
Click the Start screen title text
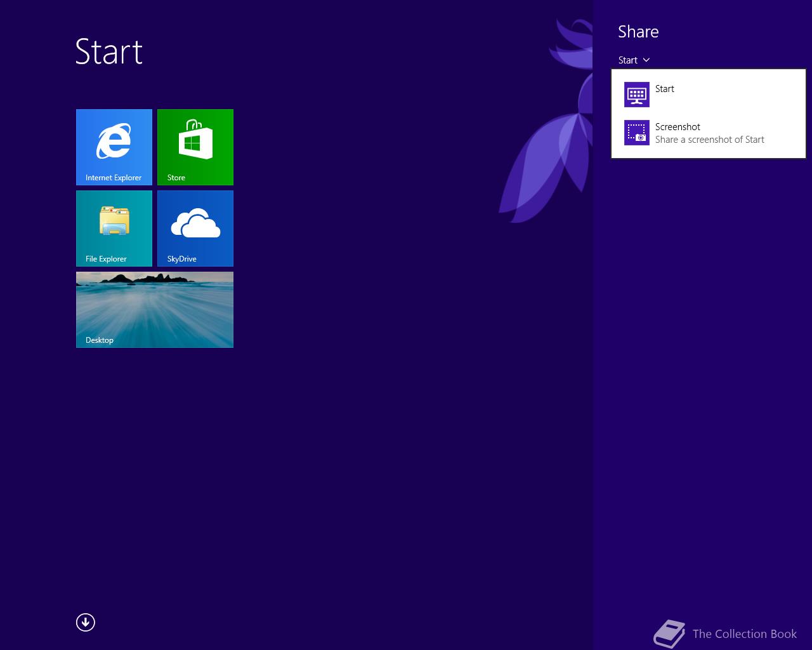pyautogui.click(x=109, y=51)
